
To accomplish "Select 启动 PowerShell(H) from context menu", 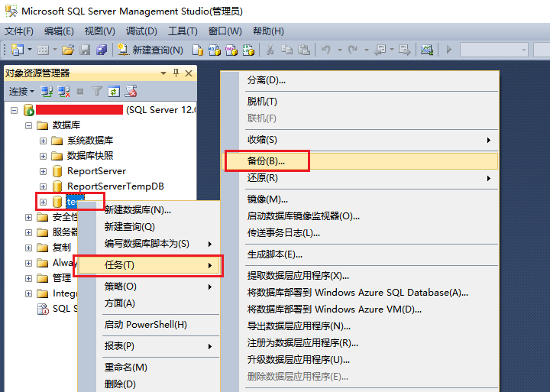I will (x=145, y=325).
